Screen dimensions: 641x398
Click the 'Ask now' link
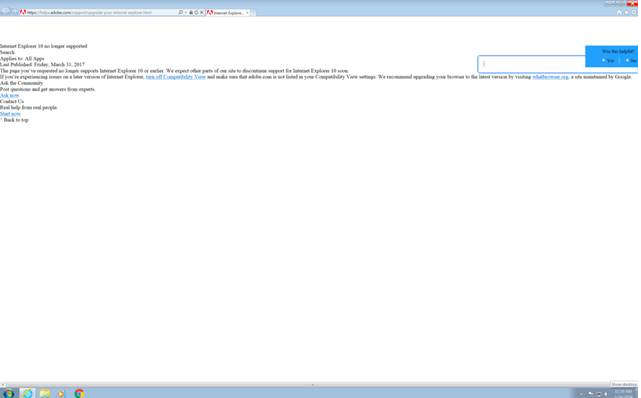click(x=9, y=95)
